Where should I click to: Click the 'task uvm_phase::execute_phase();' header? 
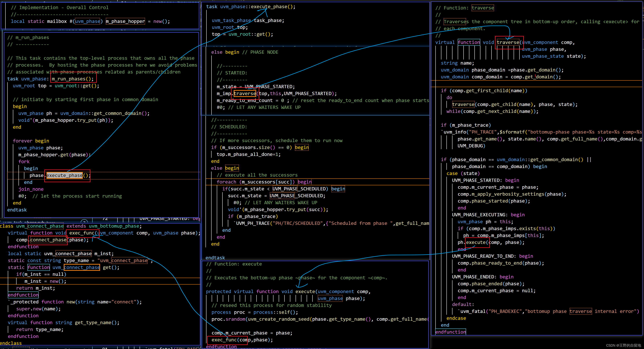(x=251, y=7)
